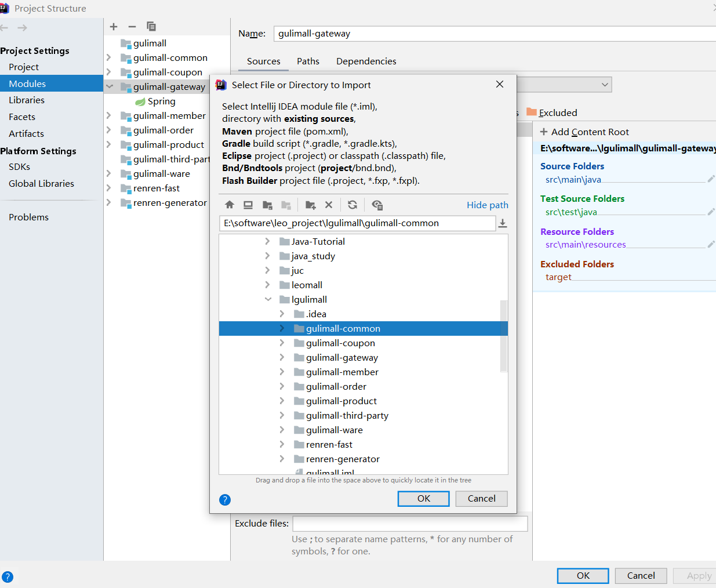This screenshot has width=716, height=588.
Task: Add a new module with plus icon
Action: (x=114, y=27)
